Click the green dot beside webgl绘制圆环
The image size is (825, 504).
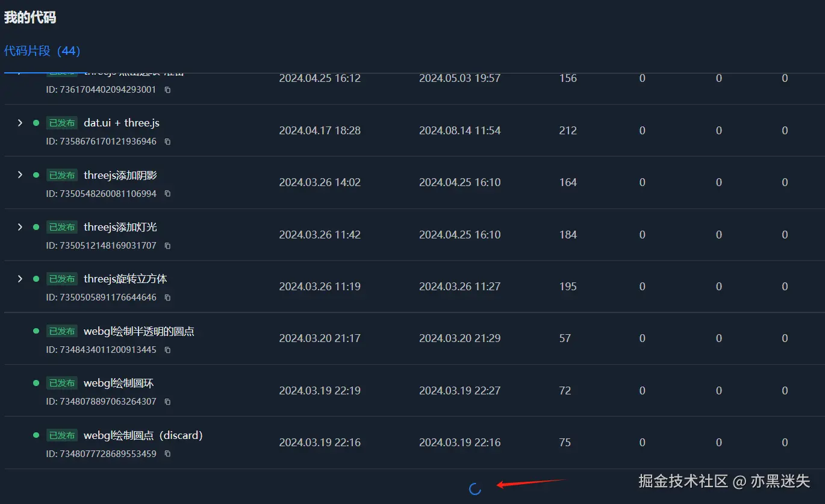(37, 382)
